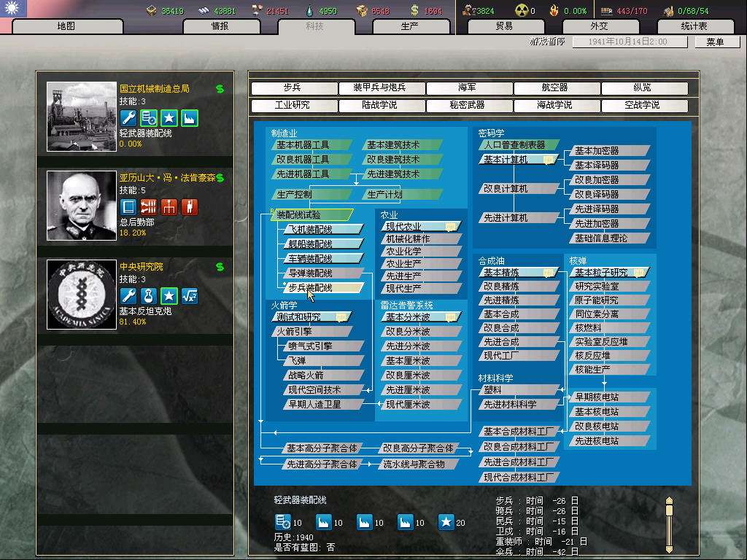Open the 地图 map tab
Screen dimensions: 747x560
[x=66, y=26]
